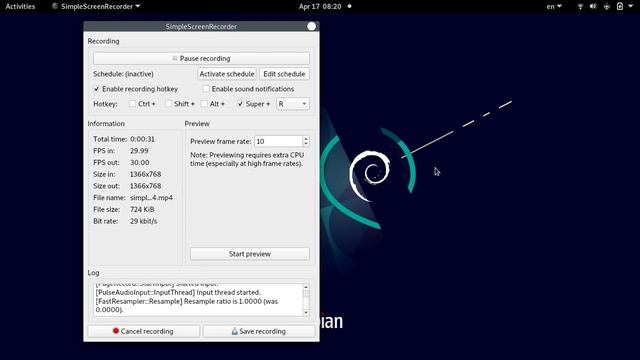Image resolution: width=640 pixels, height=360 pixels.
Task: Open the hotkey letter R dropdown
Action: pyautogui.click(x=293, y=104)
